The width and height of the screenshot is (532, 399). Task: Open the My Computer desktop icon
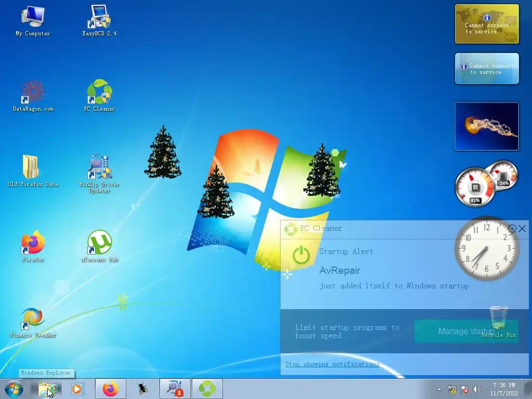(33, 20)
